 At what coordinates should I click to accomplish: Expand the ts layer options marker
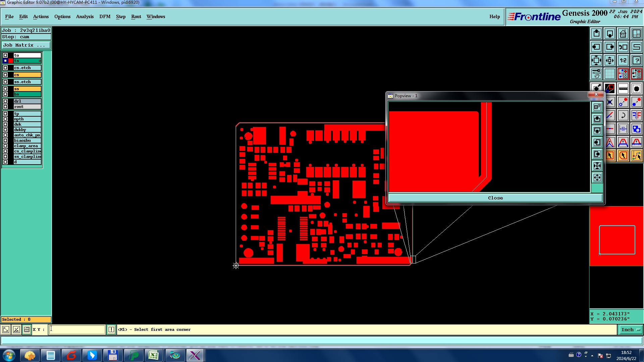tap(40, 61)
